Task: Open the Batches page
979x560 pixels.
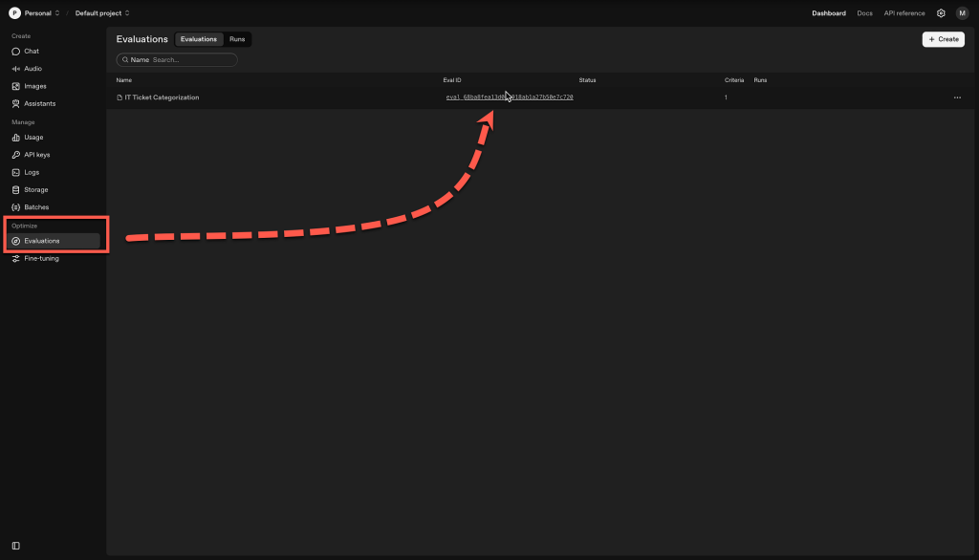Action: (x=36, y=207)
